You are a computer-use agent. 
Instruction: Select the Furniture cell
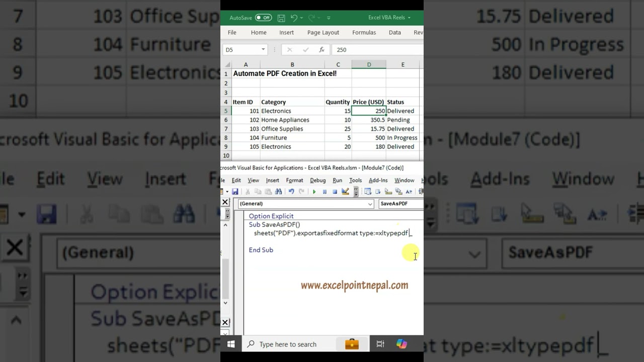click(x=292, y=138)
